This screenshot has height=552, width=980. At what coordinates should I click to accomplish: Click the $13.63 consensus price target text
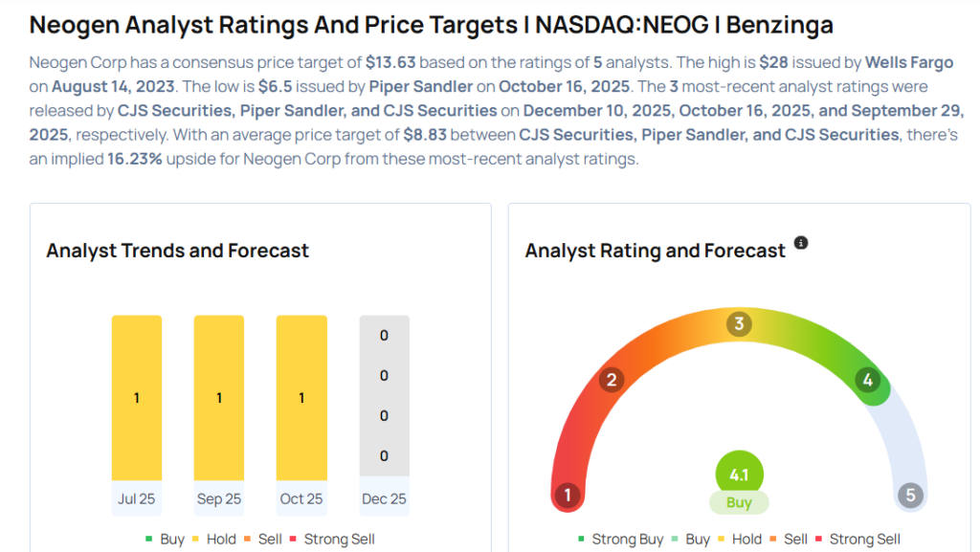pyautogui.click(x=390, y=63)
